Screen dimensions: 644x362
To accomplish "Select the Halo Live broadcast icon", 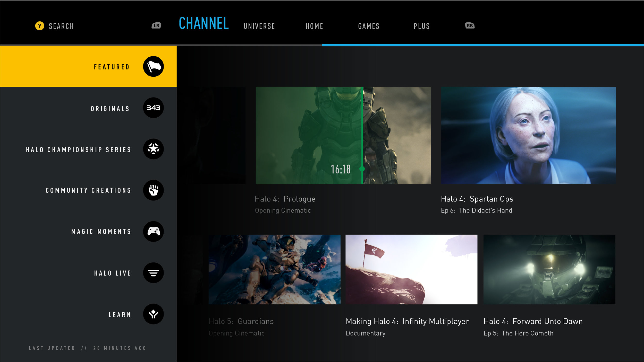I will pos(153,273).
